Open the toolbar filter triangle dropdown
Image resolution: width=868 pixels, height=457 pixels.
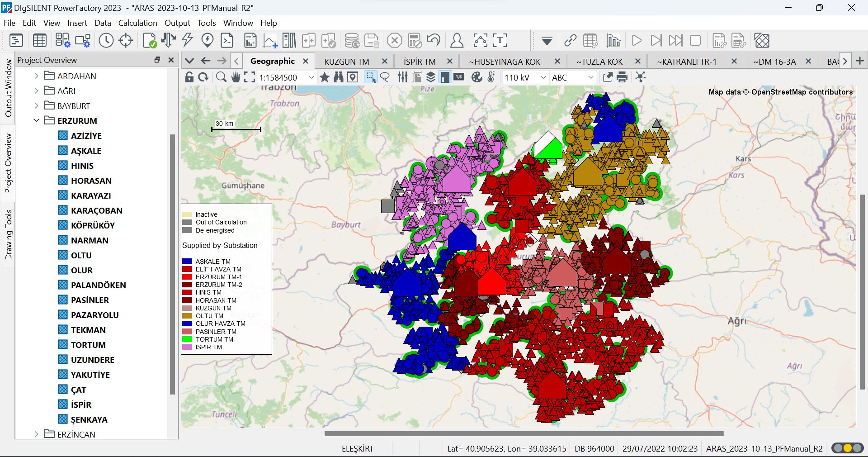click(x=547, y=41)
